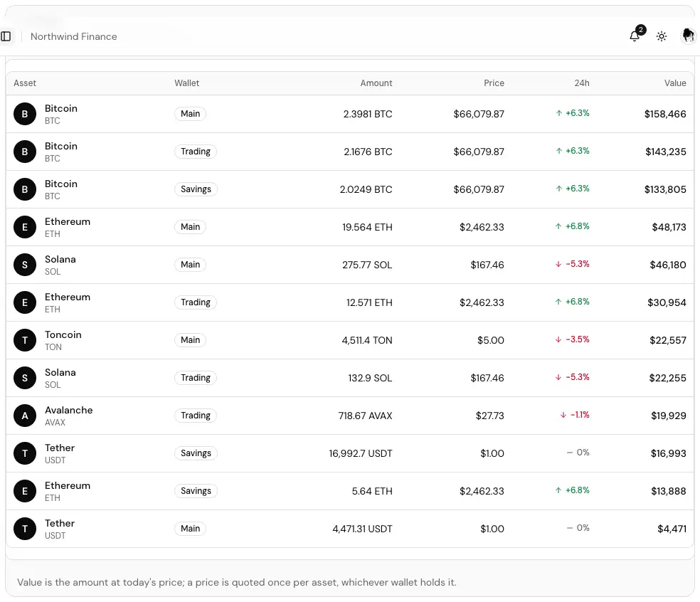
Task: Click the Toncoin asset name
Action: (x=63, y=335)
